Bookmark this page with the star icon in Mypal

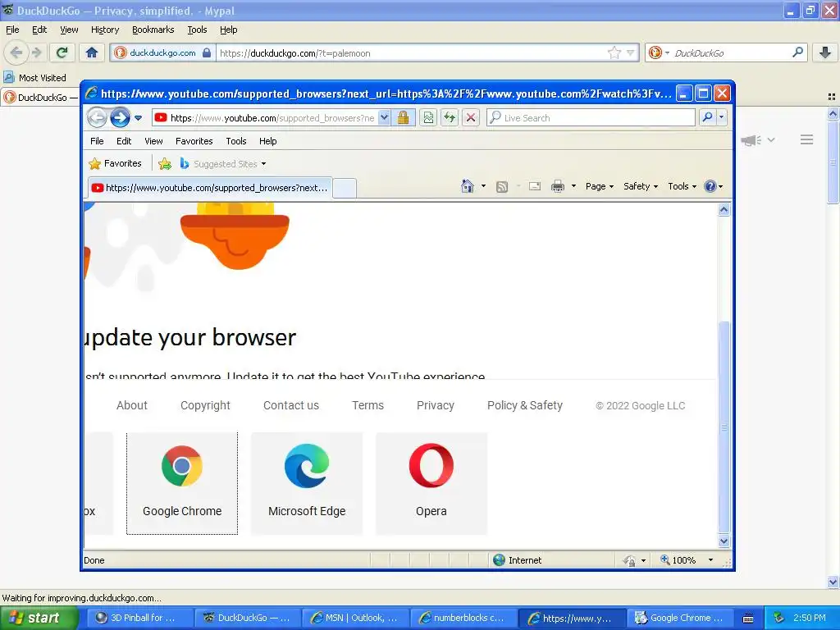[614, 52]
